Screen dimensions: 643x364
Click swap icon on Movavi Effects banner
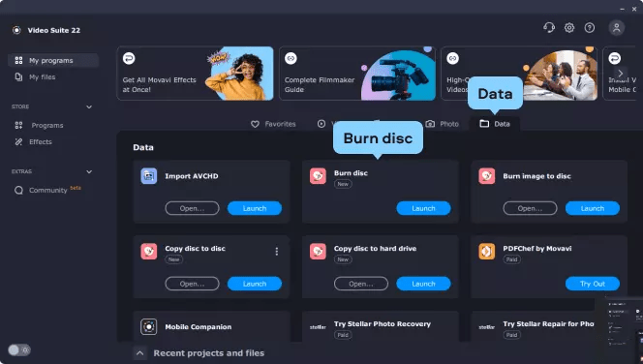(x=129, y=58)
